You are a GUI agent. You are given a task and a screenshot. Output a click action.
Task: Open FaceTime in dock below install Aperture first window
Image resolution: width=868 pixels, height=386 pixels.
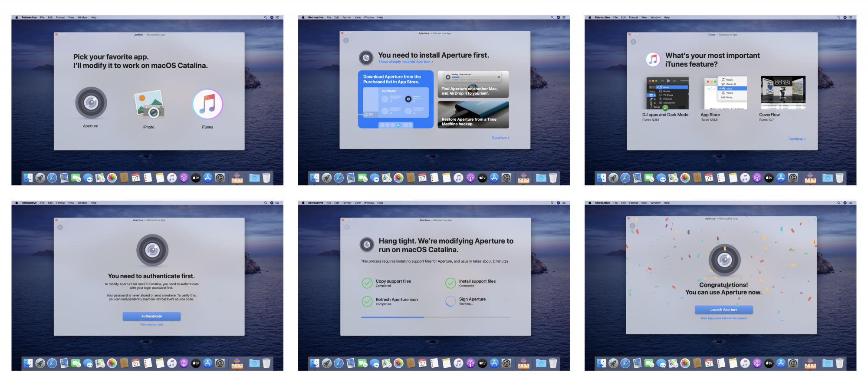tap(362, 178)
